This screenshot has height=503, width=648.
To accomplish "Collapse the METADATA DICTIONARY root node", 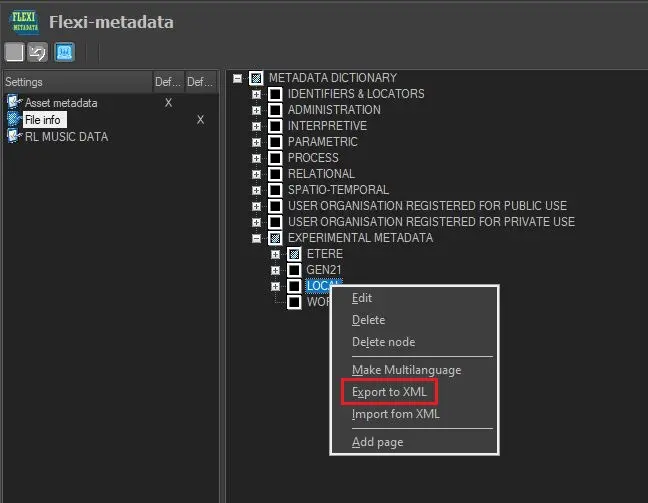I will [x=238, y=78].
